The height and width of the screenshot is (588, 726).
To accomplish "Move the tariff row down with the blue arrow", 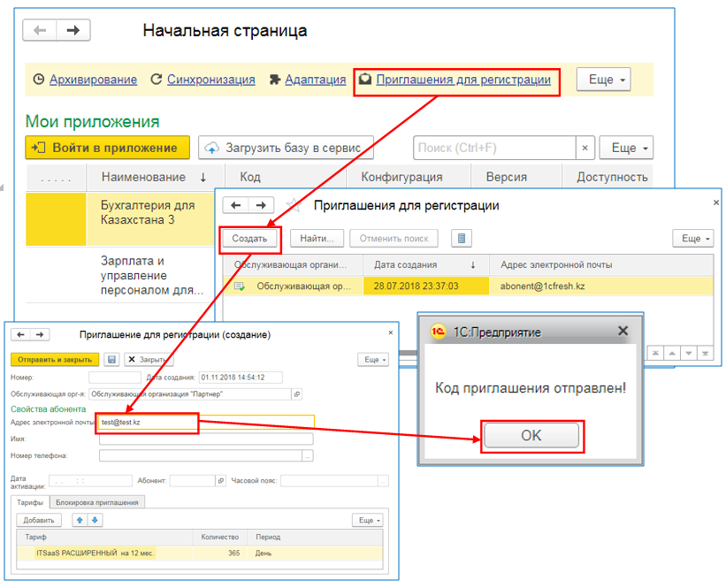I will tap(95, 520).
